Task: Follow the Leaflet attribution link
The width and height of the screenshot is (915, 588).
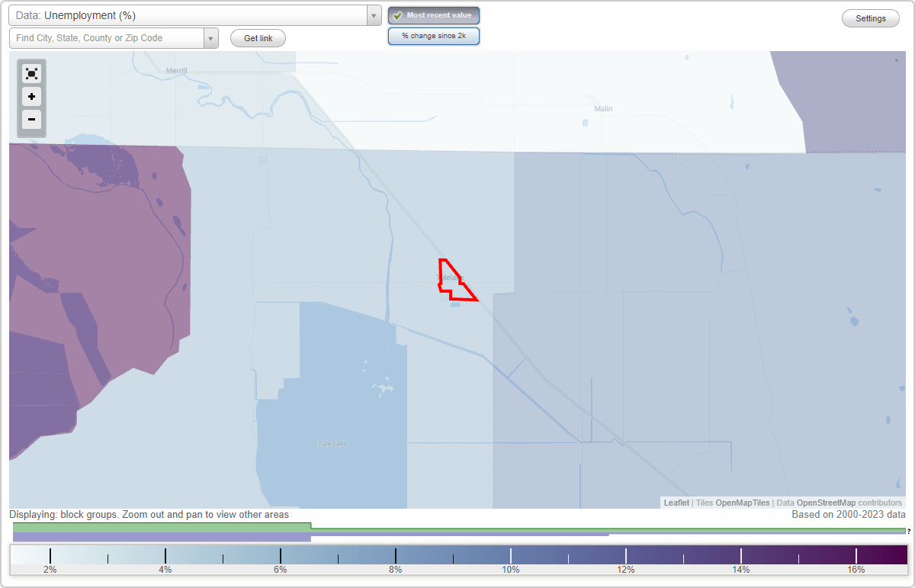Action: click(x=676, y=503)
